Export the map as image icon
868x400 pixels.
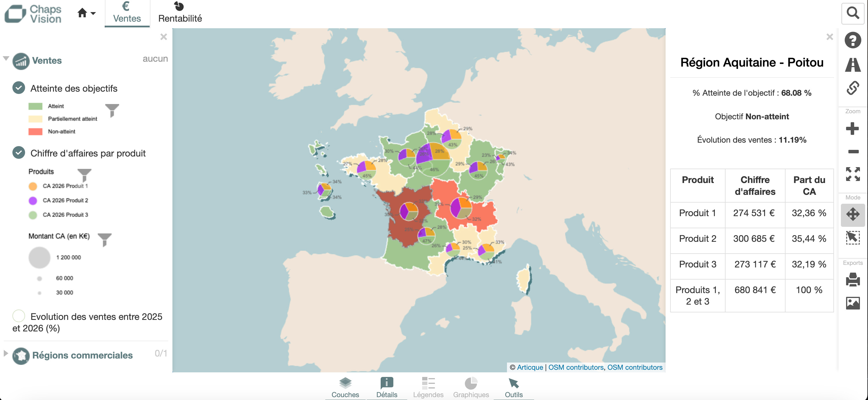click(852, 303)
